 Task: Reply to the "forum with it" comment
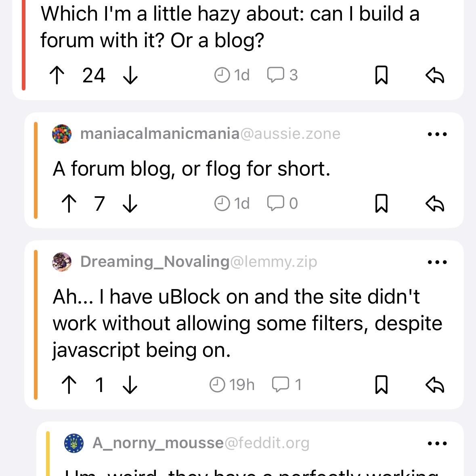click(436, 75)
